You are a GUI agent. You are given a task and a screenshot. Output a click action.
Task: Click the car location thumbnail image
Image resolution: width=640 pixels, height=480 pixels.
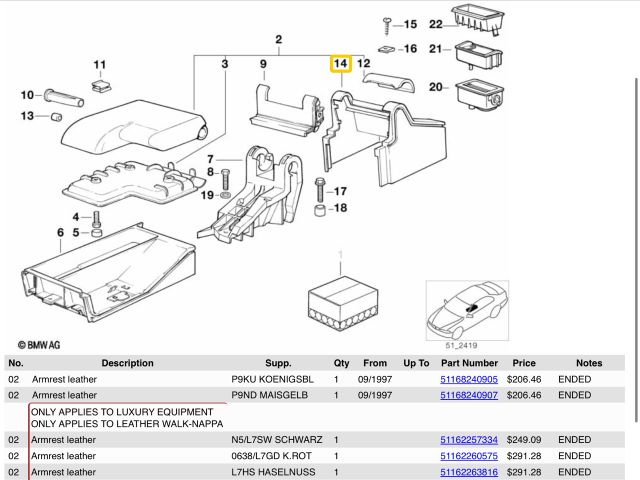point(468,311)
